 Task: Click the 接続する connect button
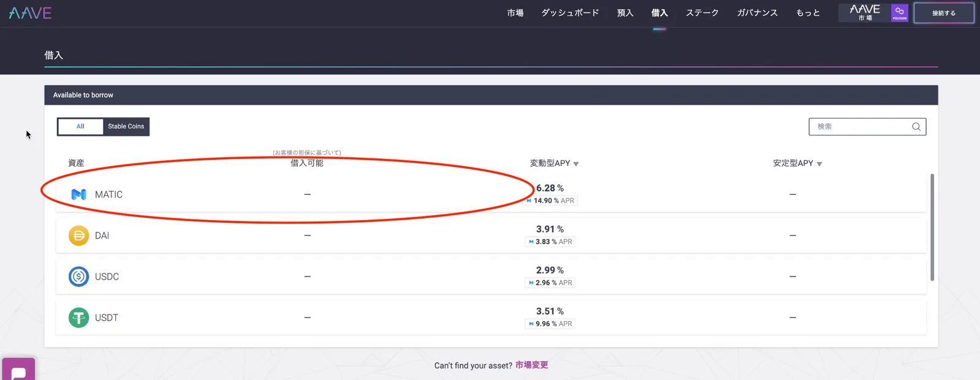coord(944,13)
